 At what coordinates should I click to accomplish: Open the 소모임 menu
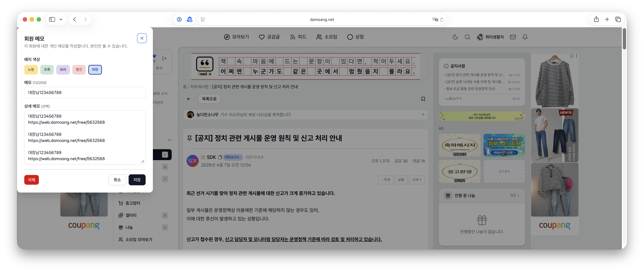pos(327,37)
